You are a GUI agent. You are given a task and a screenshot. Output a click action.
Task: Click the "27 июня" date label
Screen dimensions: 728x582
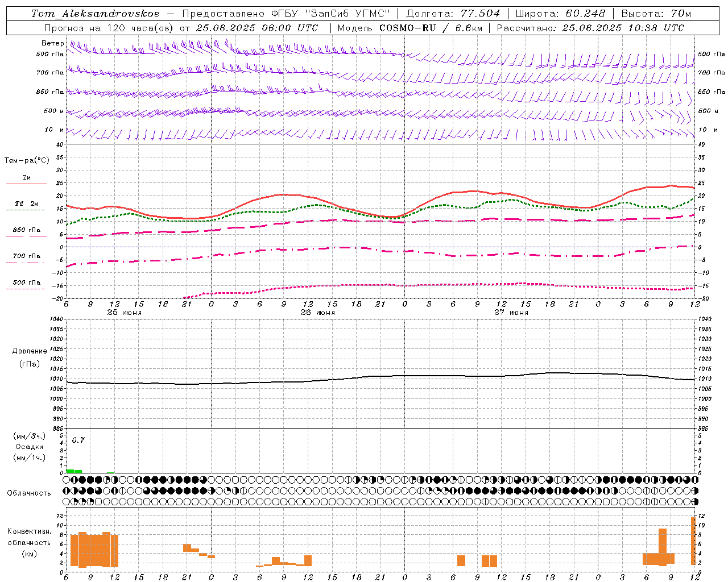(x=511, y=313)
